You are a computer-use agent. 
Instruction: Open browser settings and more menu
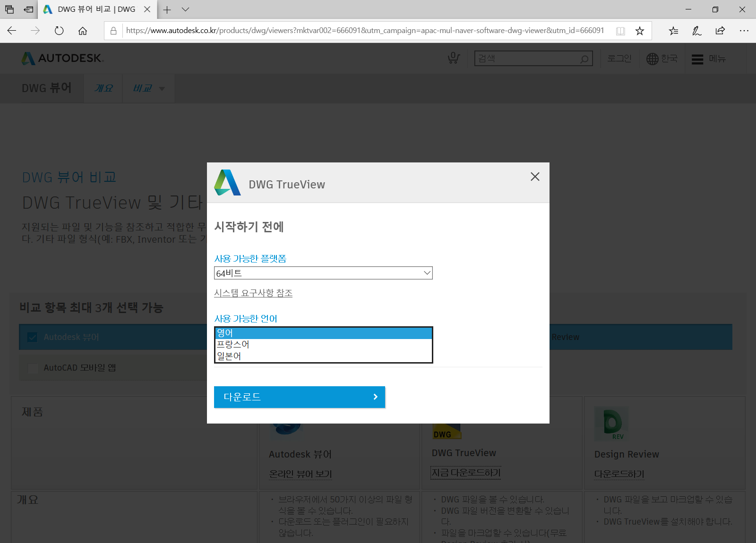tap(744, 31)
